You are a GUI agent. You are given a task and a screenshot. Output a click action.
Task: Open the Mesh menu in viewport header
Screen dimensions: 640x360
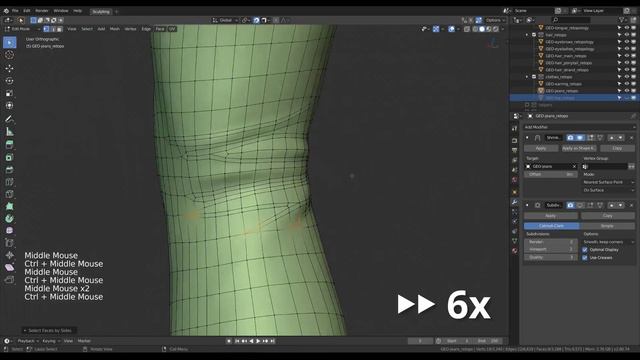coord(115,29)
